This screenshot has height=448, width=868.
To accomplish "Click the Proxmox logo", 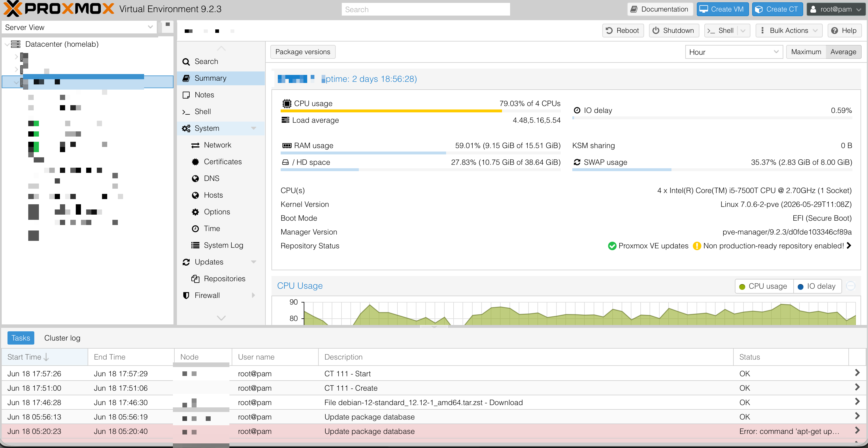I will 59,8.
